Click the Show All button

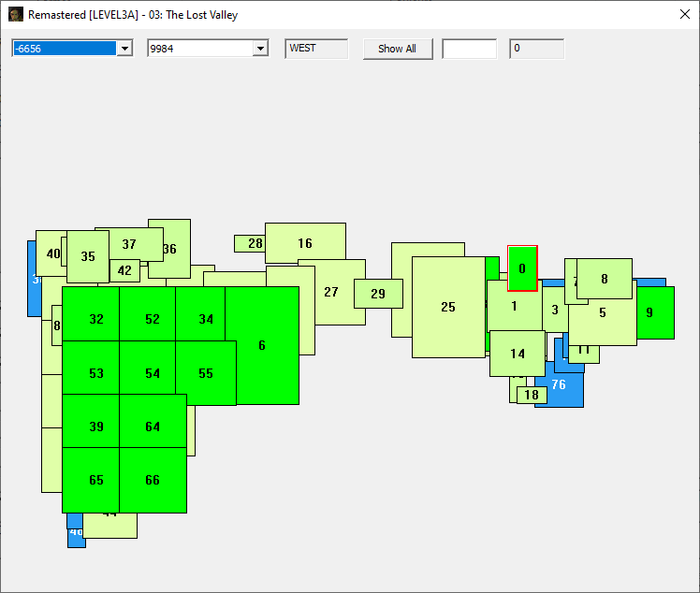(x=398, y=49)
